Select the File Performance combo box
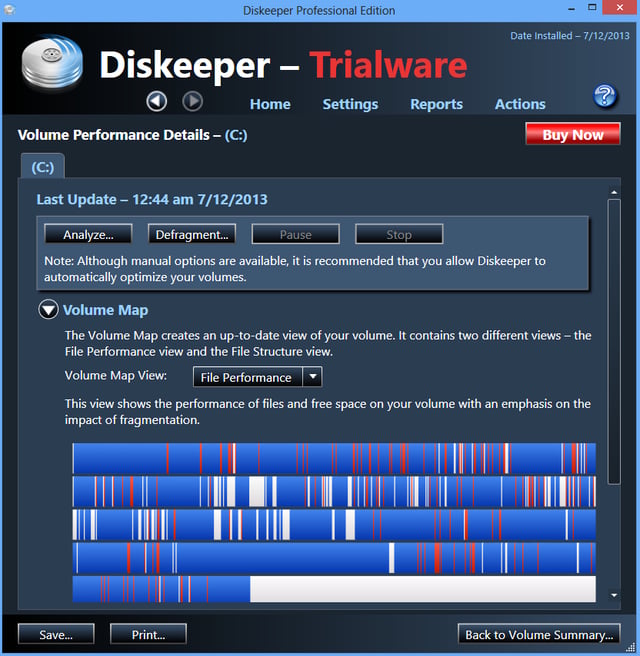 coord(257,377)
